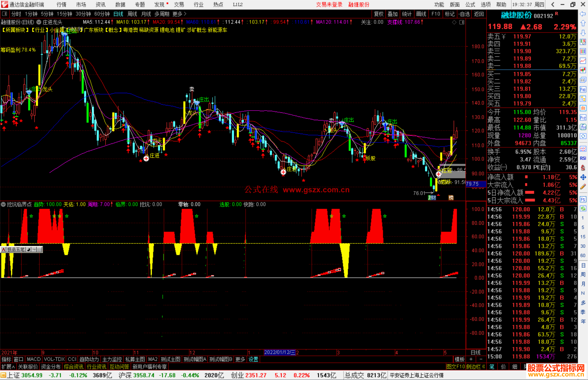This screenshot has height=380, width=588.
Task: Click the 统计 button
Action: pyautogui.click(x=407, y=14)
